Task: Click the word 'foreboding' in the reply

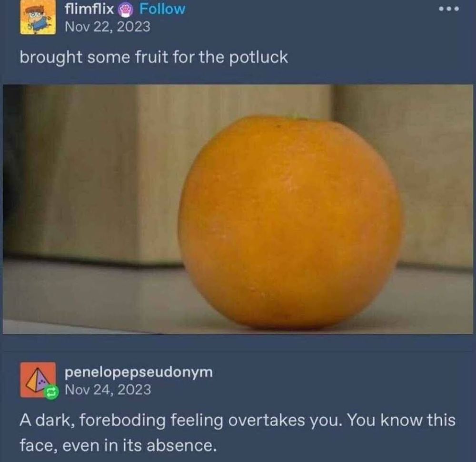Action: 123,421
